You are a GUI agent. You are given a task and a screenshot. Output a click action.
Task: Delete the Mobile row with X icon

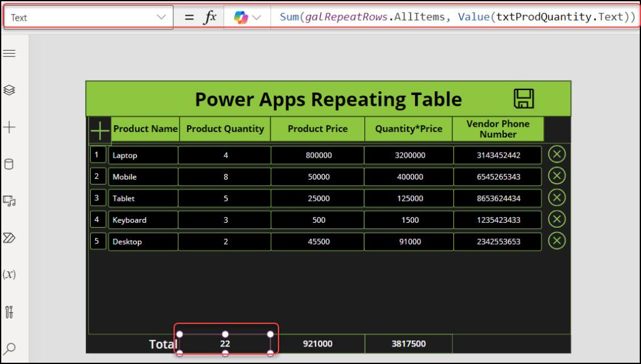click(x=556, y=176)
